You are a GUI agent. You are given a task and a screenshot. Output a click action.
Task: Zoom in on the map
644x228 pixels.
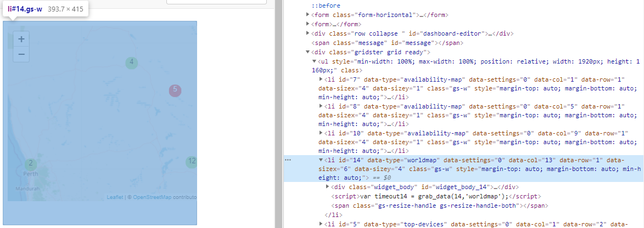(21, 39)
